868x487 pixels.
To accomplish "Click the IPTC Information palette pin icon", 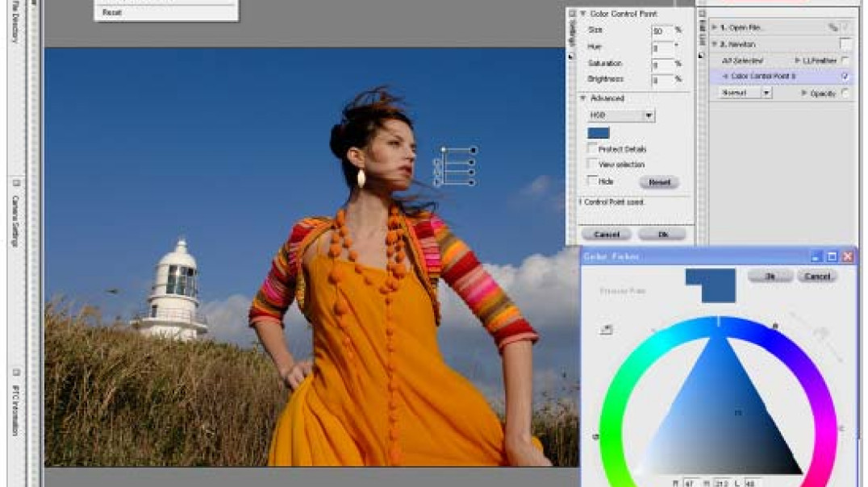I will point(15,373).
